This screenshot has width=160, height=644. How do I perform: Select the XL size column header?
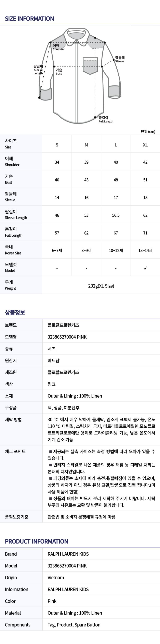145,145
